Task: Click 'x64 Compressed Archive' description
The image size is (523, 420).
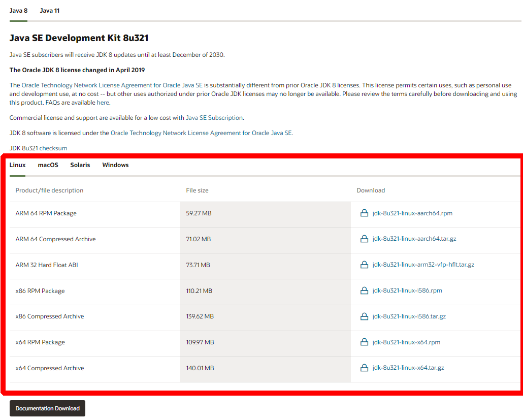Action: pyautogui.click(x=50, y=368)
